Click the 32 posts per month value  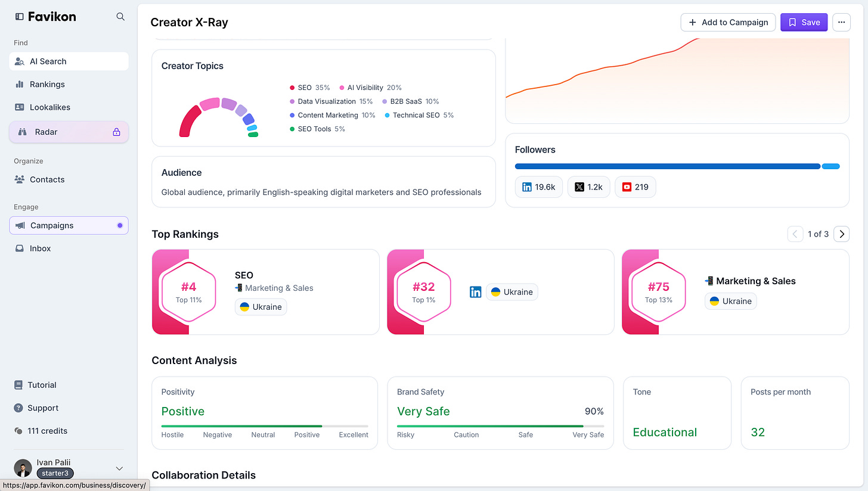[x=758, y=432]
